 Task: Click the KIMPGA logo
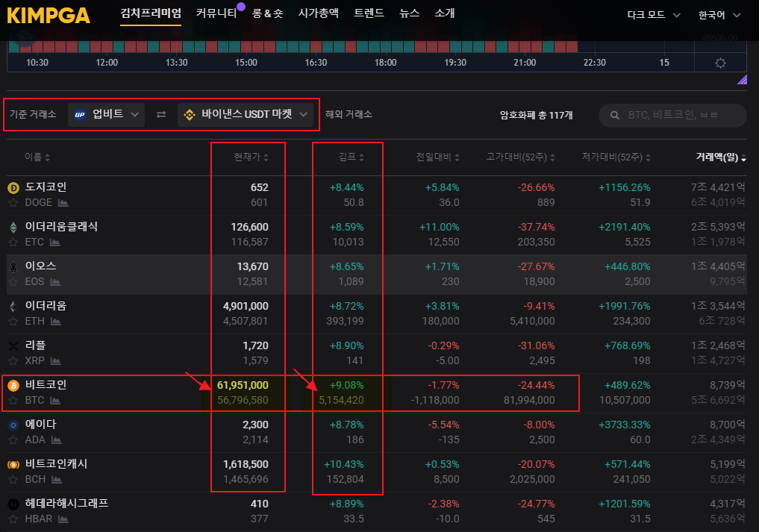click(x=49, y=16)
